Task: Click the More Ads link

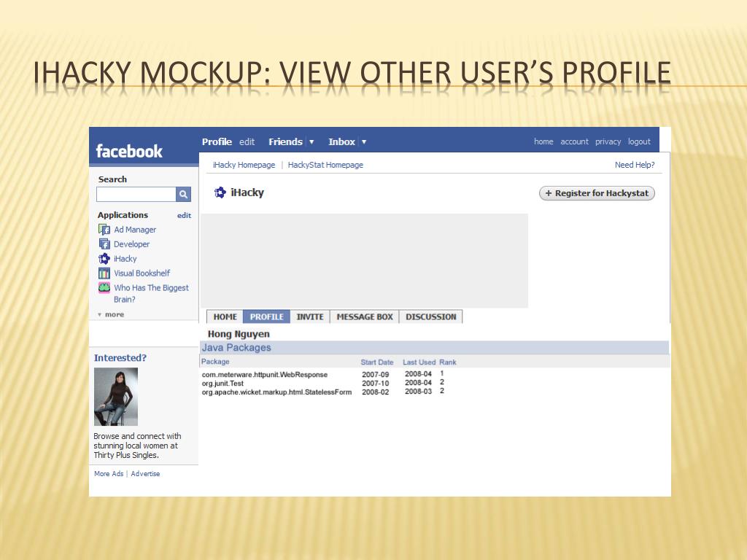Action: 109,474
